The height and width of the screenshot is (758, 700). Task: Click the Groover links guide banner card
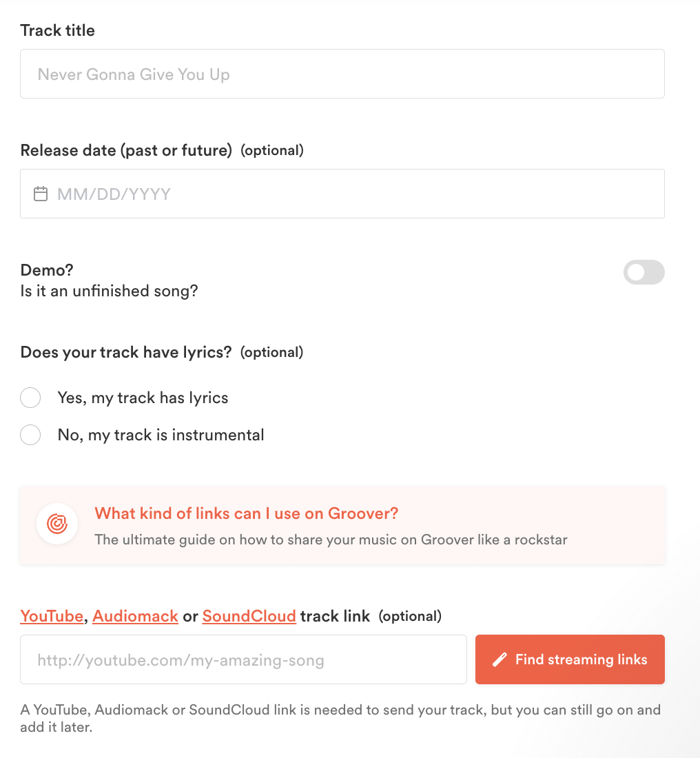pos(342,525)
